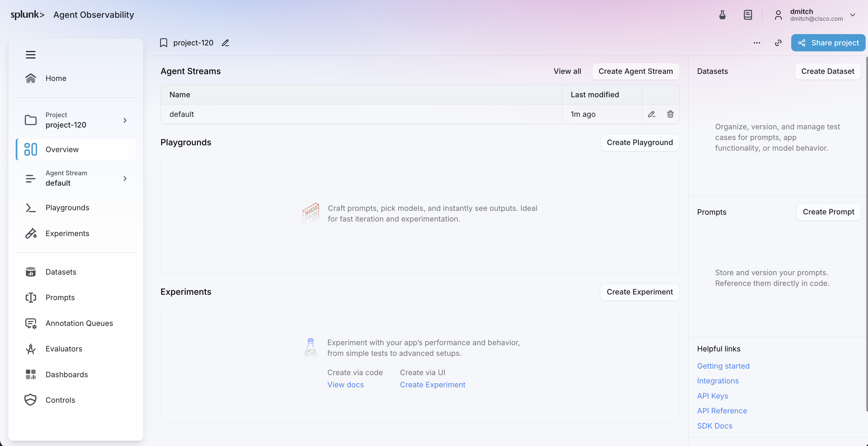
Task: Copy project link with chain icon
Action: [778, 43]
